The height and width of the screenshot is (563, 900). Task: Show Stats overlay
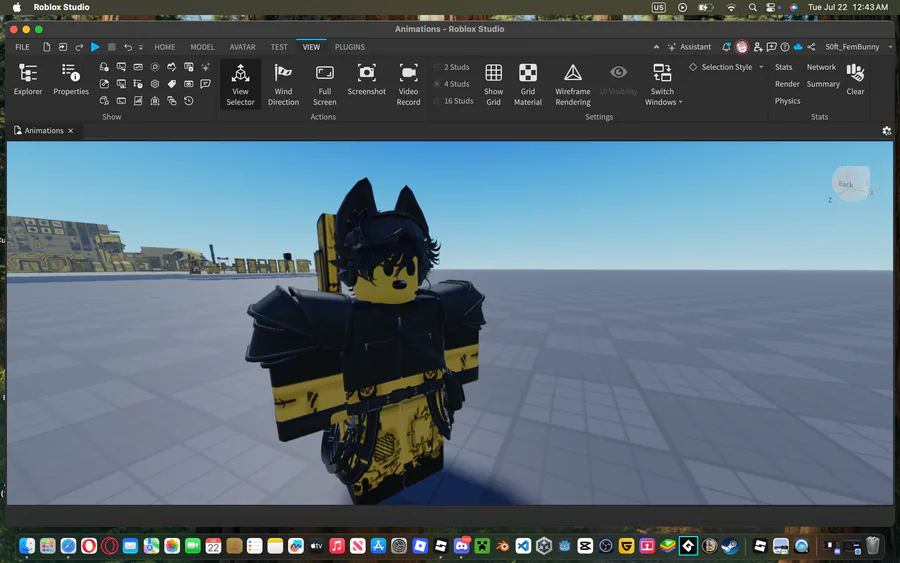pos(783,67)
